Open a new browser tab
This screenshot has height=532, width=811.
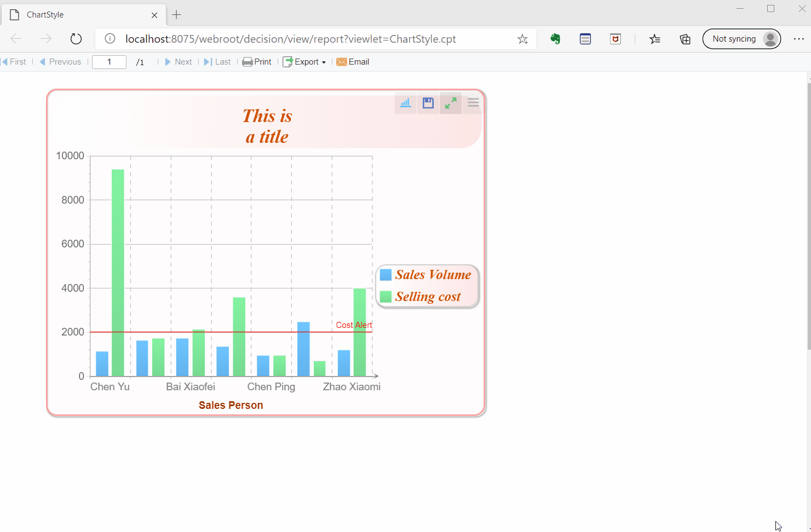pos(176,15)
